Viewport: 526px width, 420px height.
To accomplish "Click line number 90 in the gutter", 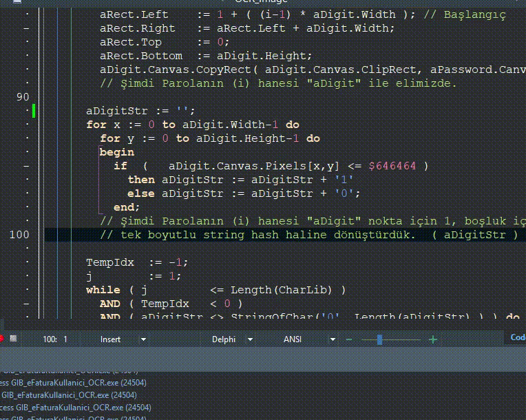I will [x=23, y=97].
